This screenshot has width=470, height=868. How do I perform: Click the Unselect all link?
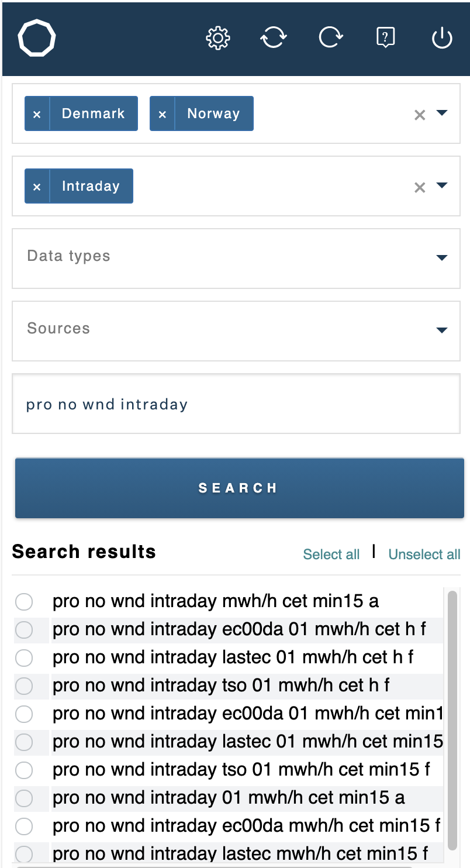(x=424, y=554)
